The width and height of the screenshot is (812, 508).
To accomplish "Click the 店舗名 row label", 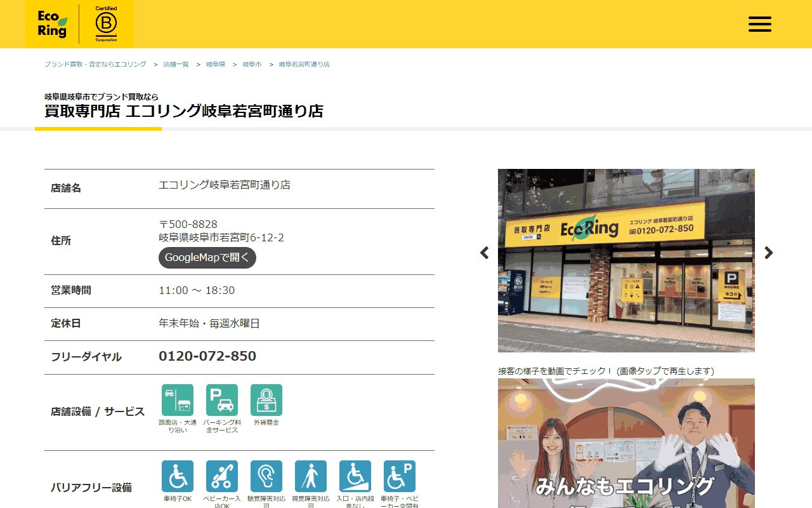I will tap(66, 189).
